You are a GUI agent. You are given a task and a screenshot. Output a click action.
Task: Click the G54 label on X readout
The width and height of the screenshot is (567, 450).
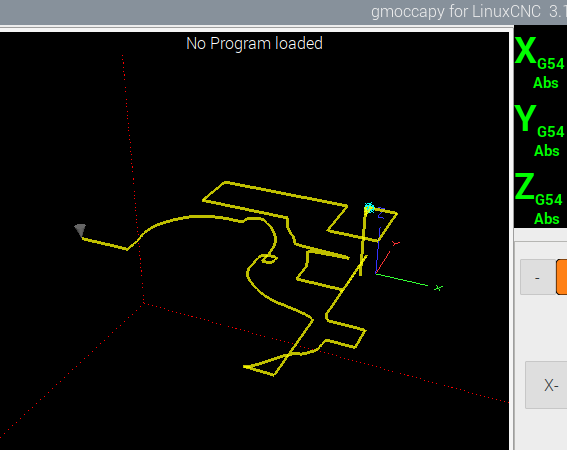pos(551,64)
